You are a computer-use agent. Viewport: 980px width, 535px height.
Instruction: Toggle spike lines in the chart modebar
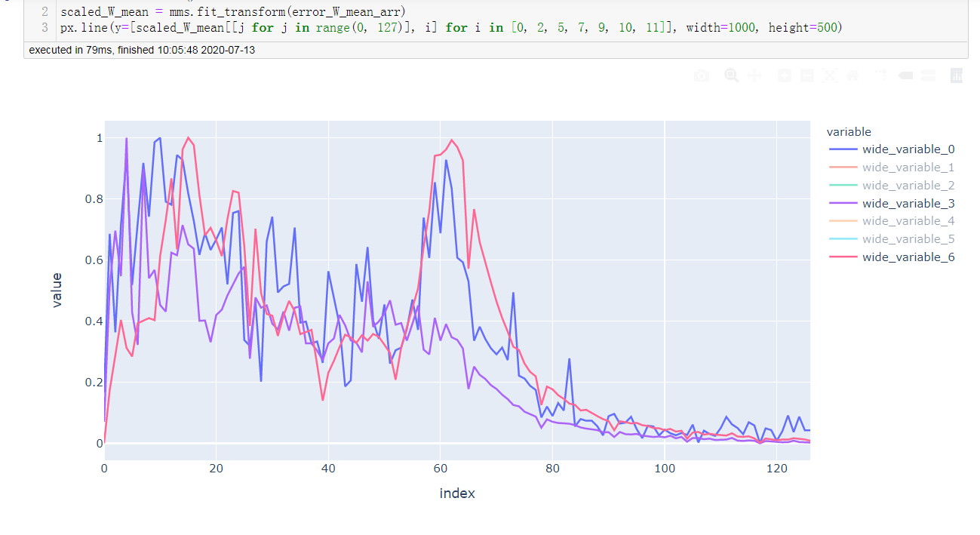(x=880, y=75)
